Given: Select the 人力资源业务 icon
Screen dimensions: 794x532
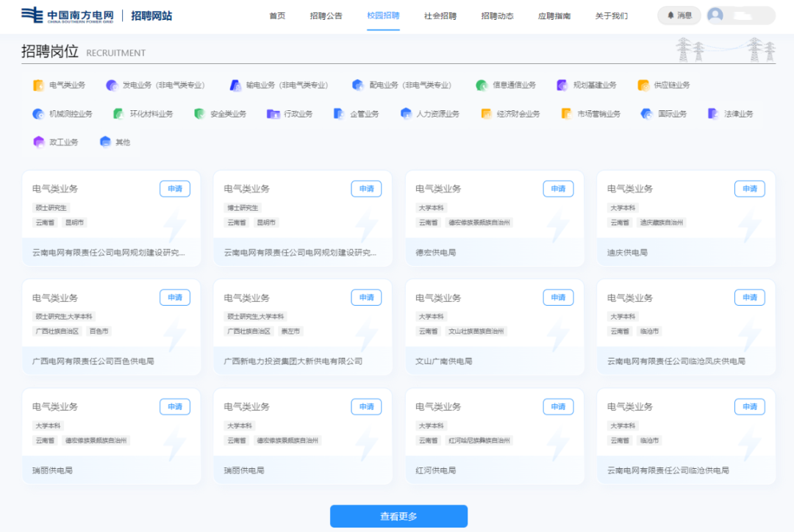Looking at the screenshot, I should (x=406, y=113).
